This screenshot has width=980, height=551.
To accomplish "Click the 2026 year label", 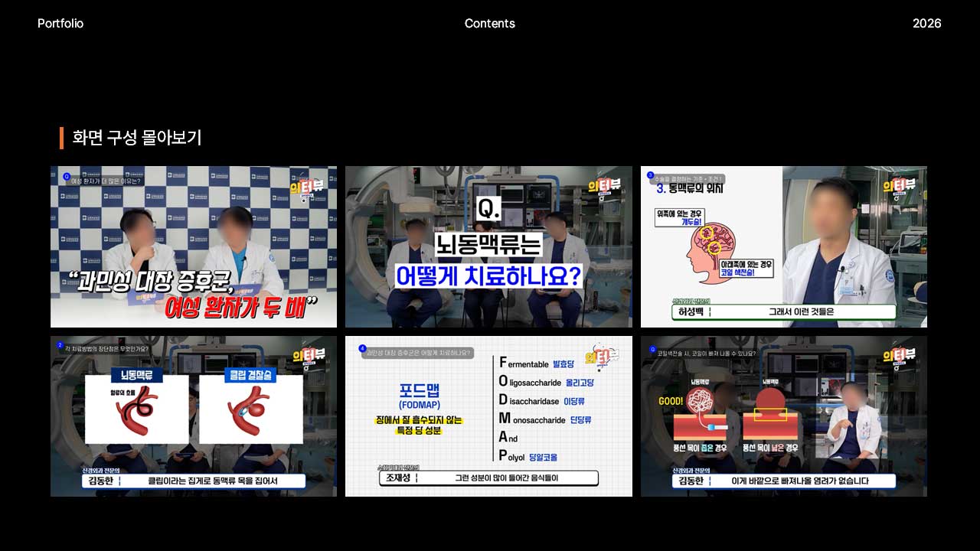I will (926, 24).
